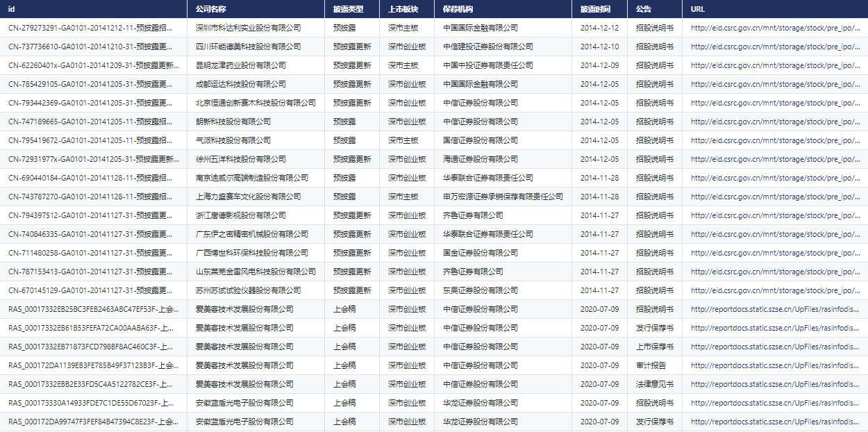Click date 2014-12-12
Screen dimensions: 868x432
click(599, 28)
